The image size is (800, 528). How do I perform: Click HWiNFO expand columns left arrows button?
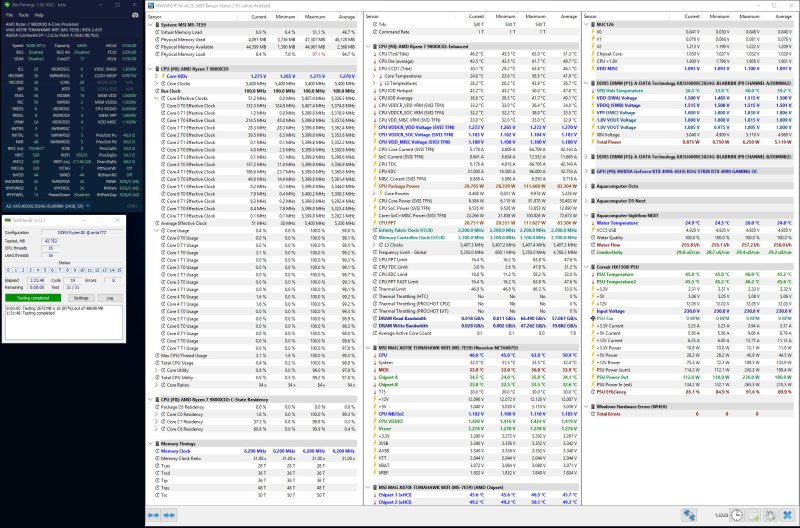click(153, 515)
